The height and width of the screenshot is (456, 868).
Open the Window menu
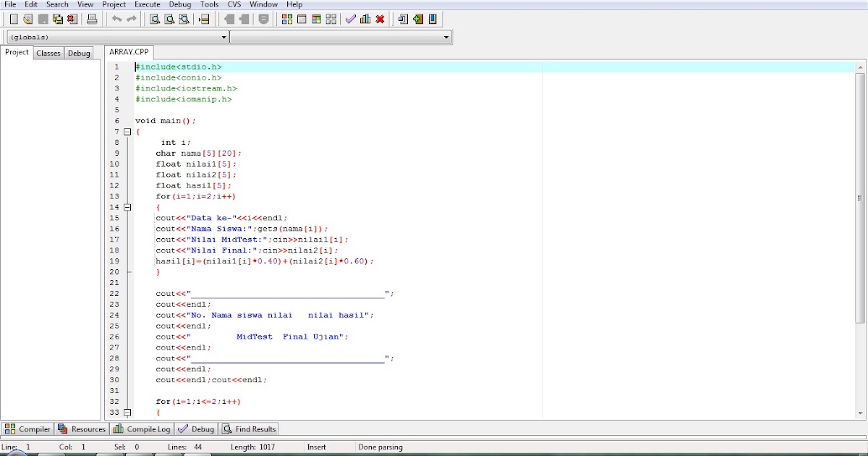(263, 4)
